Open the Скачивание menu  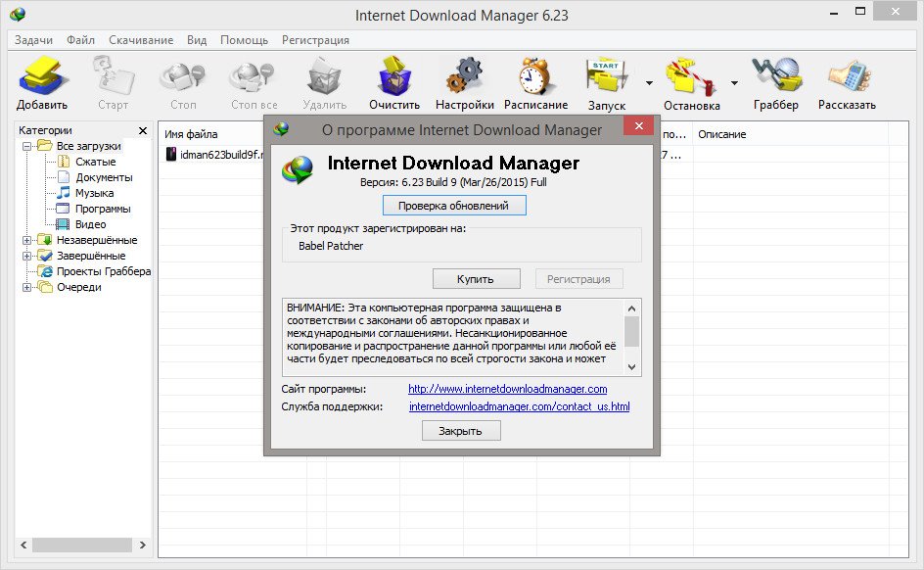[x=141, y=40]
